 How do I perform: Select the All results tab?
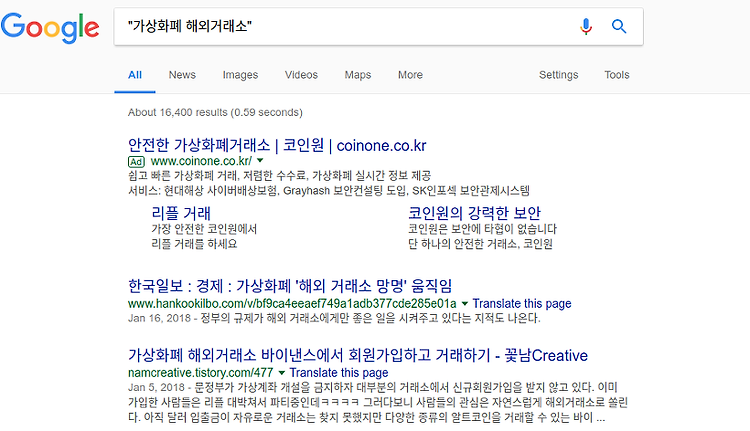tap(135, 75)
